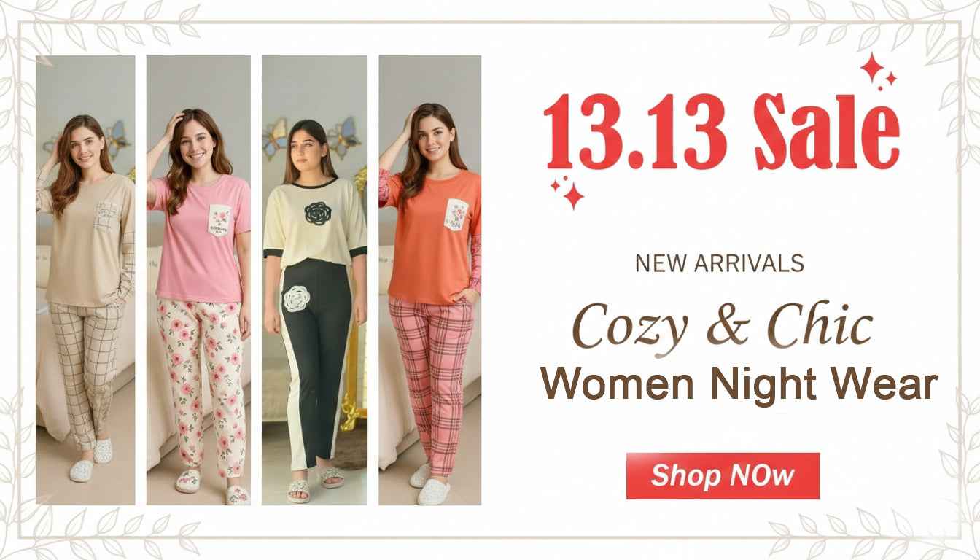Select the pink tee floral pants photo

(198, 280)
